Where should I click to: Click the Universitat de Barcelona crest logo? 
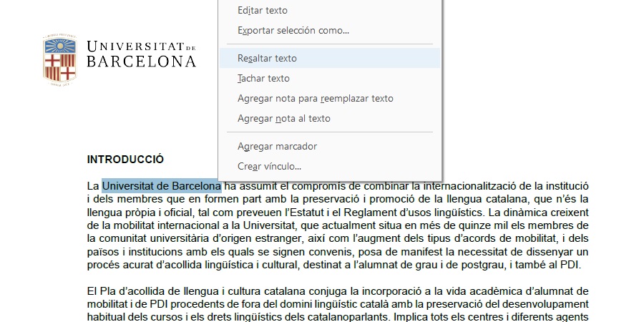pos(59,59)
